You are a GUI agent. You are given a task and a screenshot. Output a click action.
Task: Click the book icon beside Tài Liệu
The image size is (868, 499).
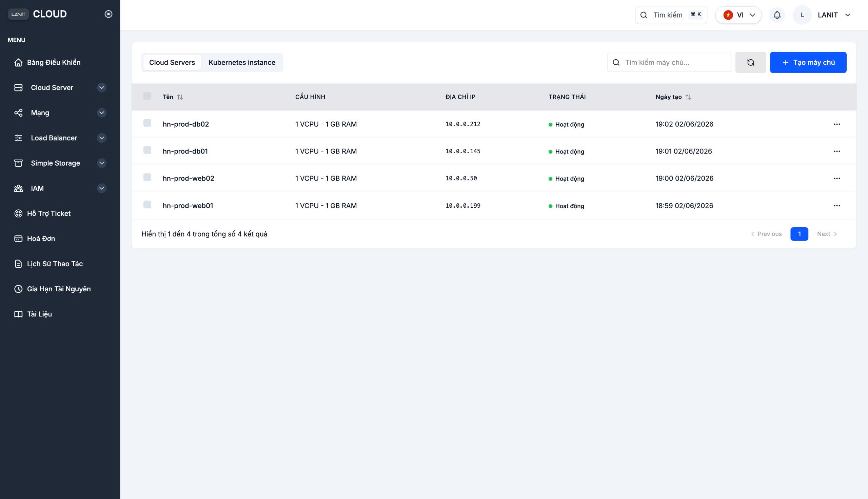point(18,314)
